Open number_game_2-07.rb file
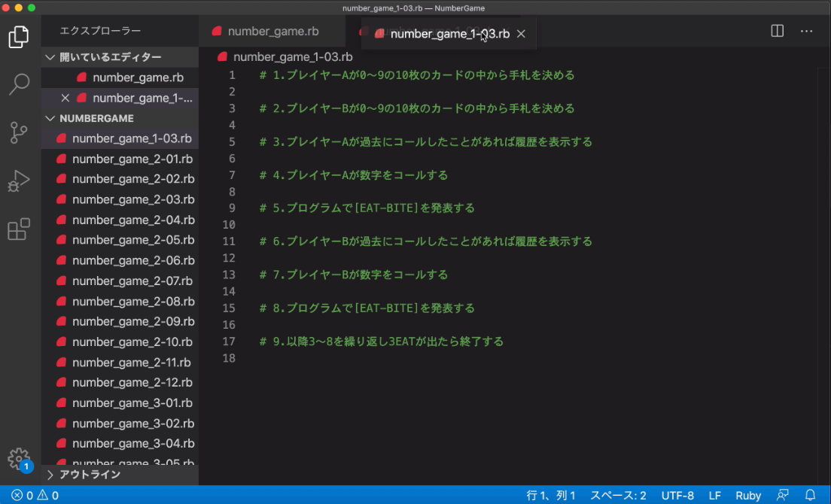This screenshot has height=504, width=831. 120,281
